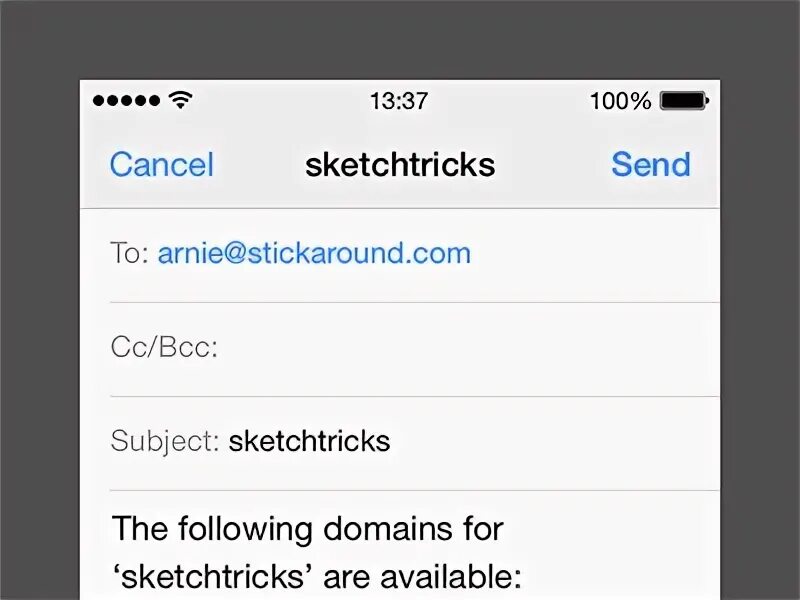Place cursor after the recipient address in To field
This screenshot has height=600, width=800.
click(592, 254)
